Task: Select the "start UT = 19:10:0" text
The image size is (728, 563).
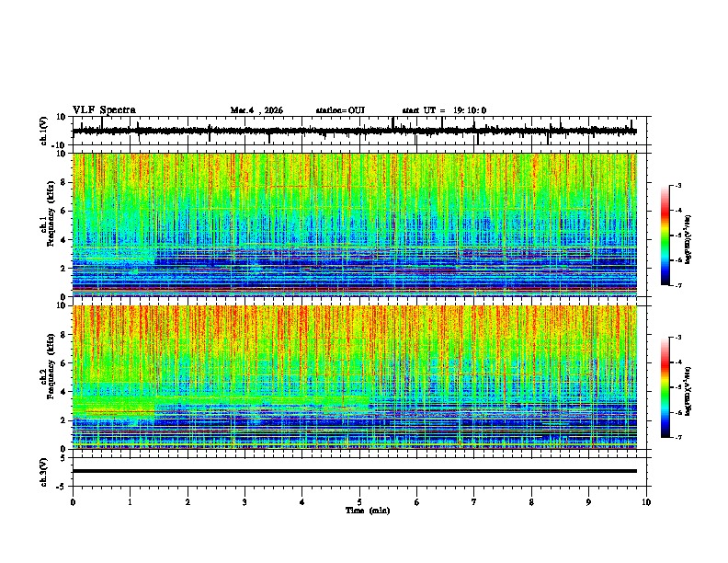Action: tap(444, 110)
